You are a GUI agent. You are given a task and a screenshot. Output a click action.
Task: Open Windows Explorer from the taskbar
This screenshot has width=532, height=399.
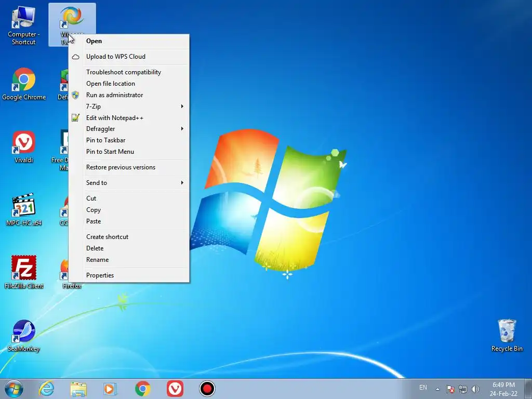point(78,389)
